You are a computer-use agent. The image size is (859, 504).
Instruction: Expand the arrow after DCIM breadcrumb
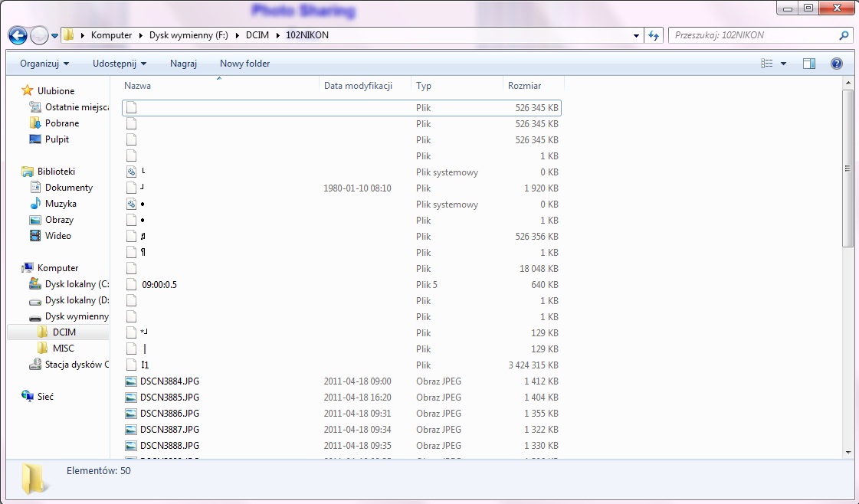(277, 35)
